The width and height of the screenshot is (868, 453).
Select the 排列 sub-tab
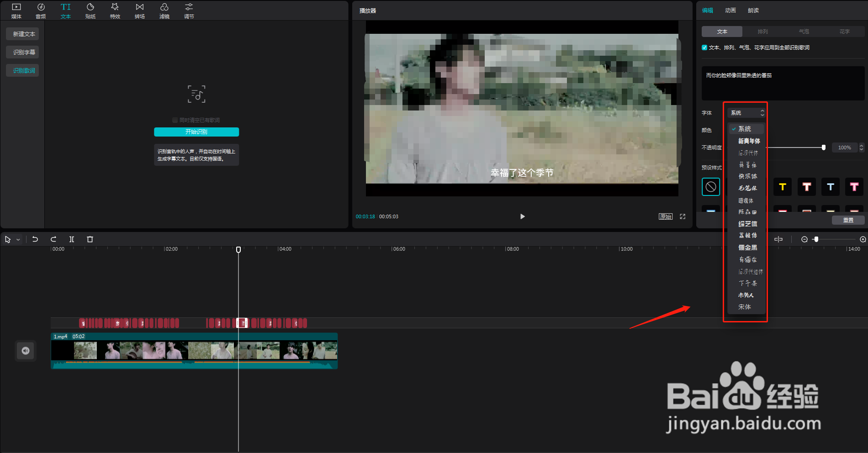point(763,32)
